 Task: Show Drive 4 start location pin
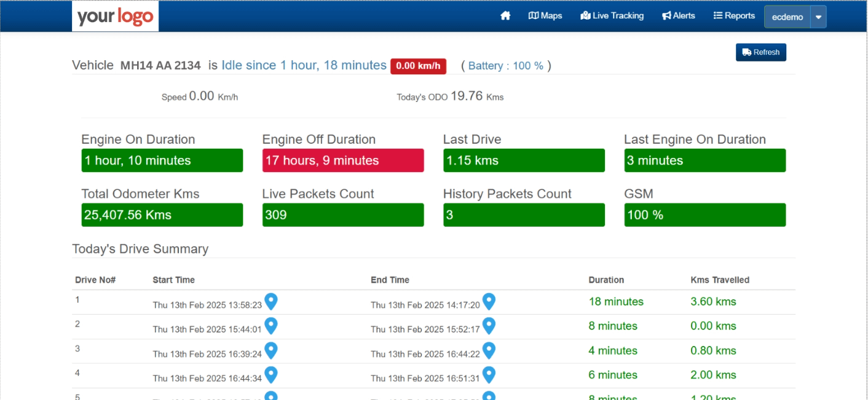[270, 374]
